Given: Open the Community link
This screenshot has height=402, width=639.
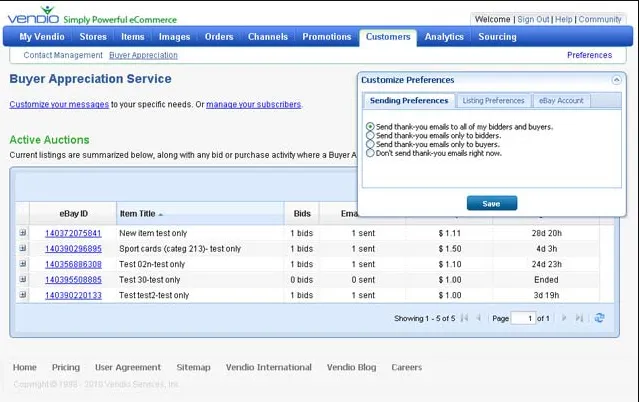Looking at the screenshot, I should coord(600,19).
